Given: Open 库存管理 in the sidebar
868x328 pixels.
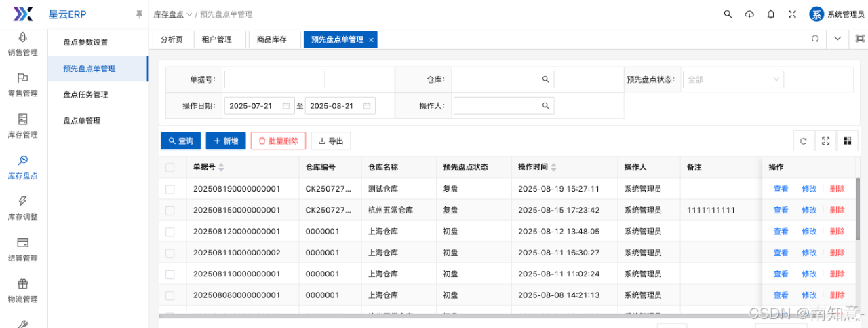Looking at the screenshot, I should coord(23,126).
